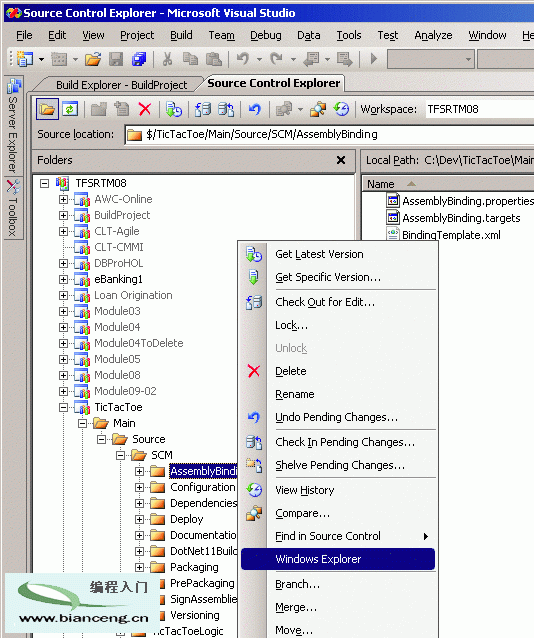This screenshot has width=534, height=638.
Task: Click the View History toolbar icon
Action: [x=341, y=109]
